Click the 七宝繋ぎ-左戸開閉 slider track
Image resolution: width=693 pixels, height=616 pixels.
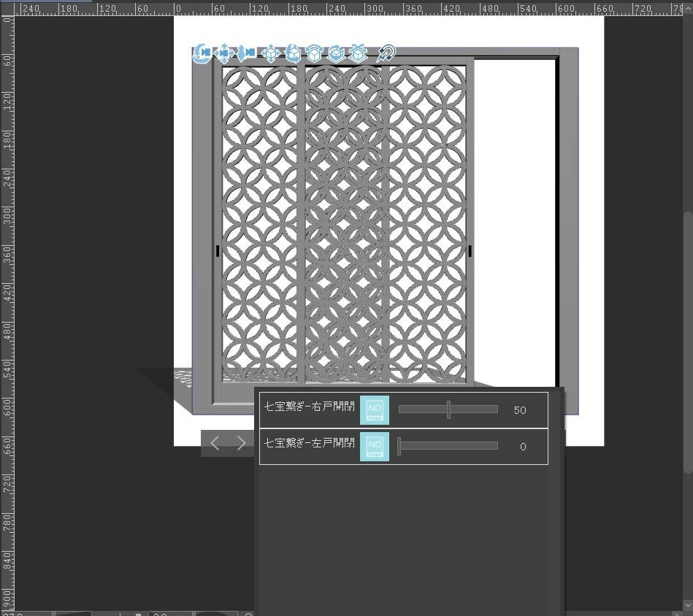tap(448, 446)
